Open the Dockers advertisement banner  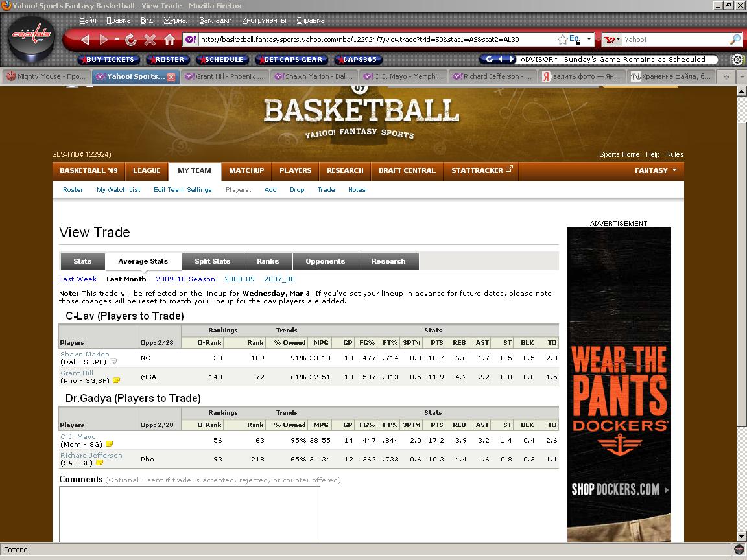pos(619,385)
